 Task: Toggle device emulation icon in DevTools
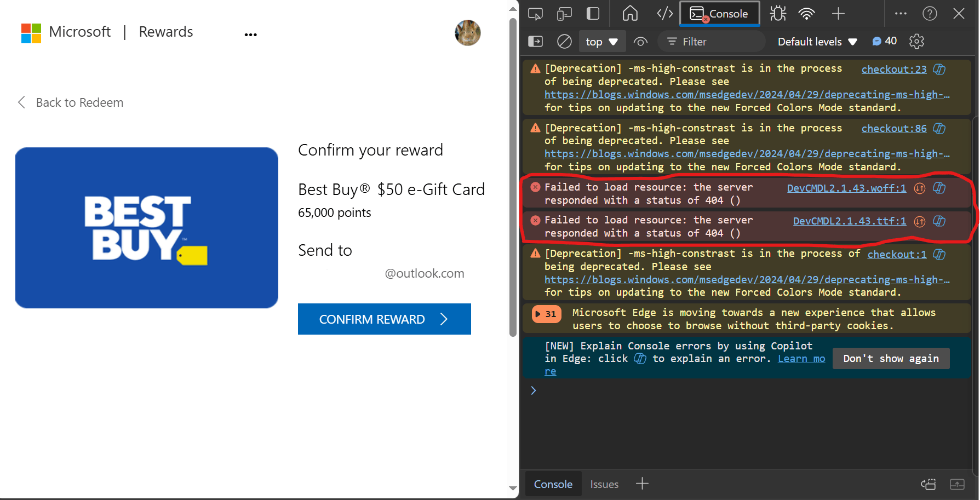(x=564, y=14)
